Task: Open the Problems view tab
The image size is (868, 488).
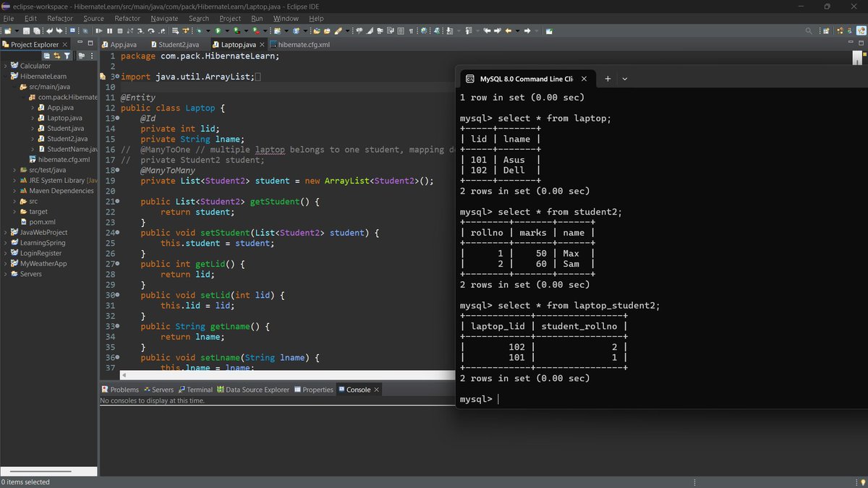Action: pos(120,390)
